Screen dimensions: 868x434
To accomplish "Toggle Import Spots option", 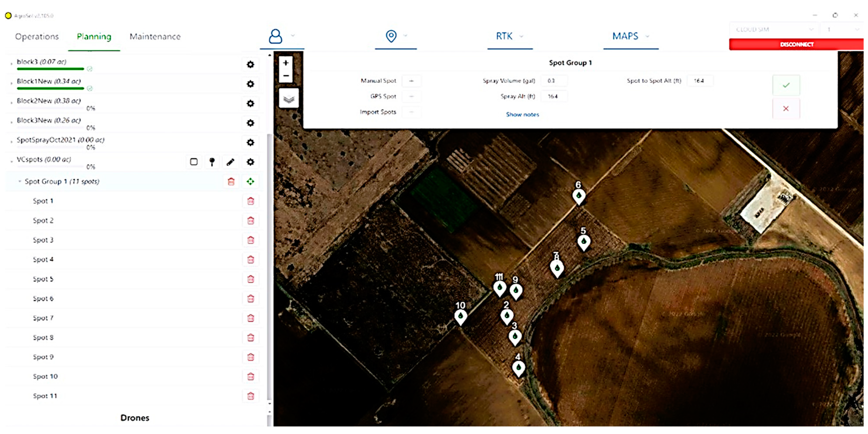I will (x=411, y=112).
